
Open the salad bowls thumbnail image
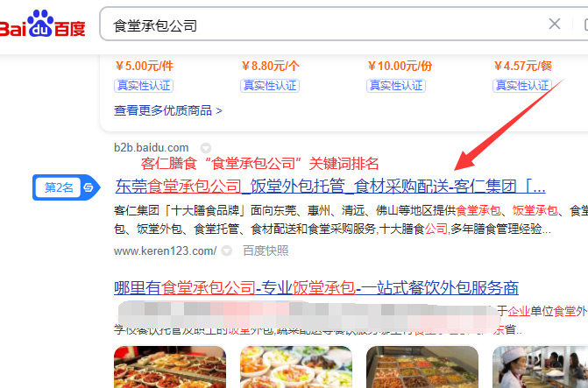(x=296, y=367)
